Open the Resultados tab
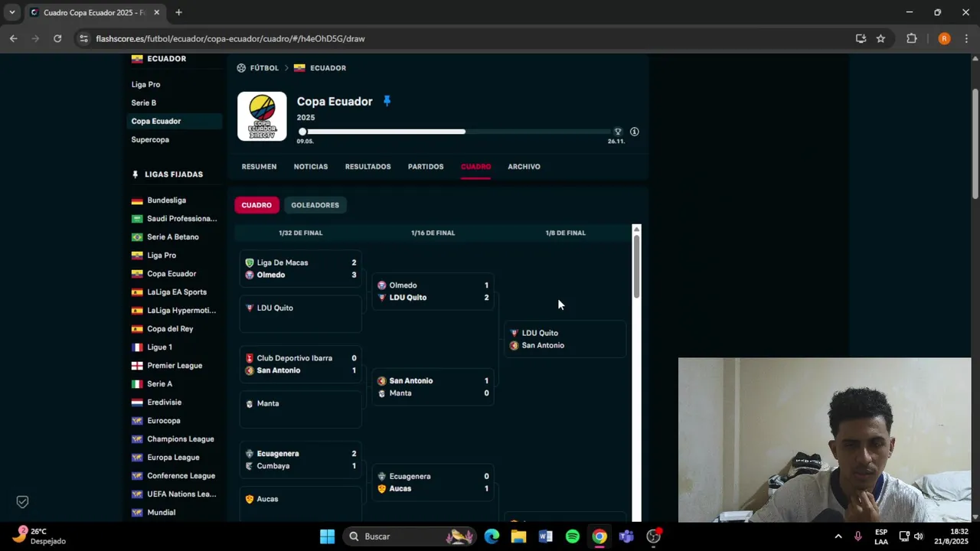This screenshot has height=551, width=980. click(x=367, y=166)
